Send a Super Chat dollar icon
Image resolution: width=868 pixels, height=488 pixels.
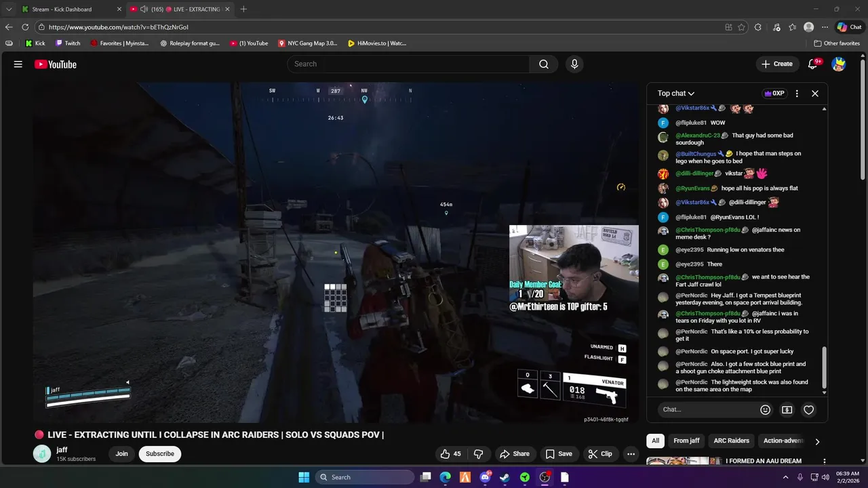click(x=787, y=409)
